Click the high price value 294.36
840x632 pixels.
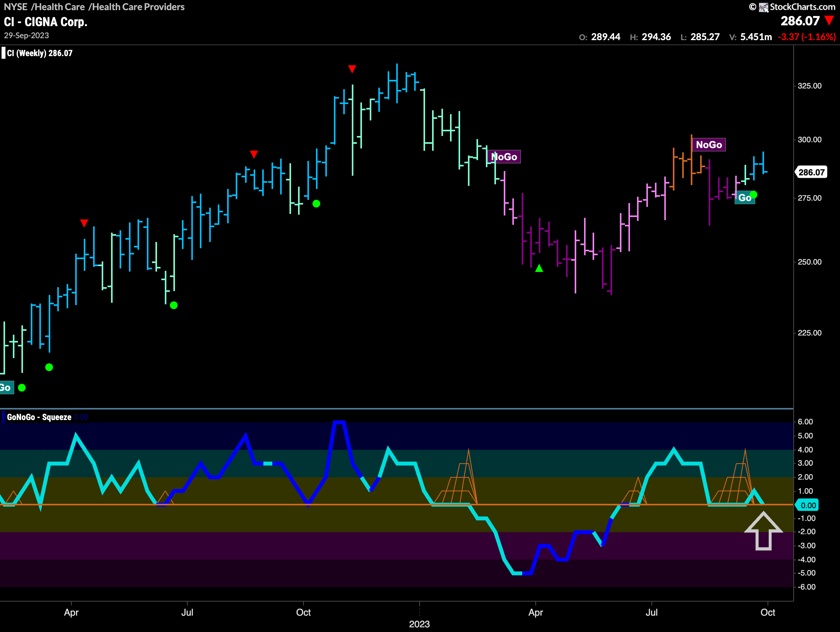pyautogui.click(x=656, y=37)
